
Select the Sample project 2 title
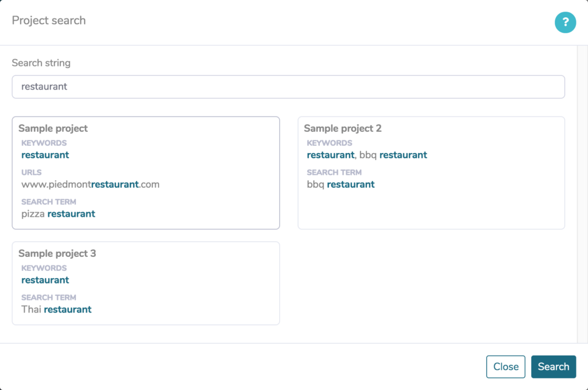(342, 128)
